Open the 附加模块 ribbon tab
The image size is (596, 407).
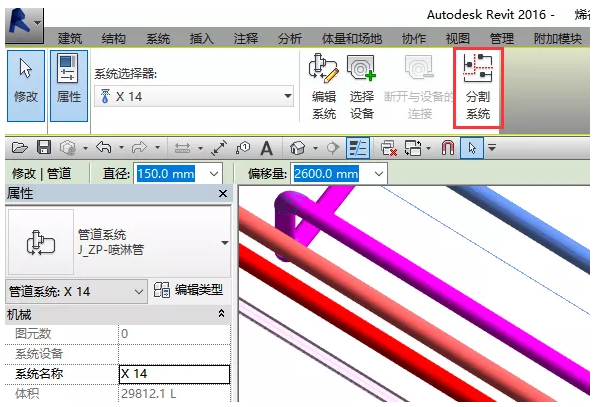558,38
